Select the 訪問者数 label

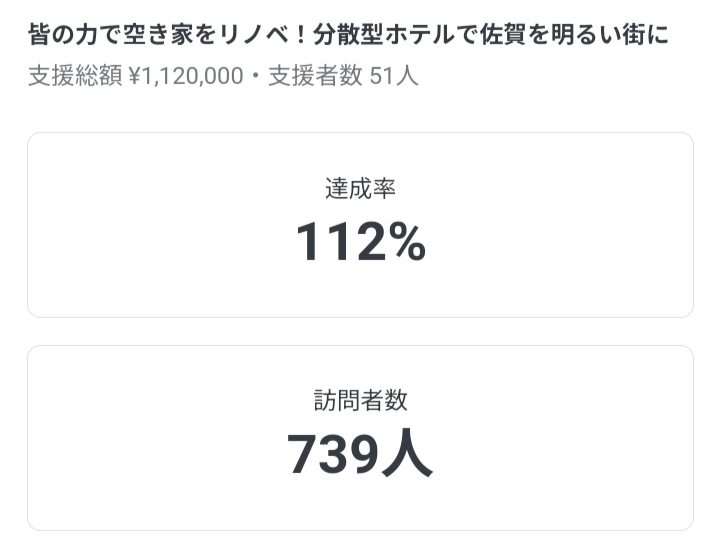coord(360,401)
